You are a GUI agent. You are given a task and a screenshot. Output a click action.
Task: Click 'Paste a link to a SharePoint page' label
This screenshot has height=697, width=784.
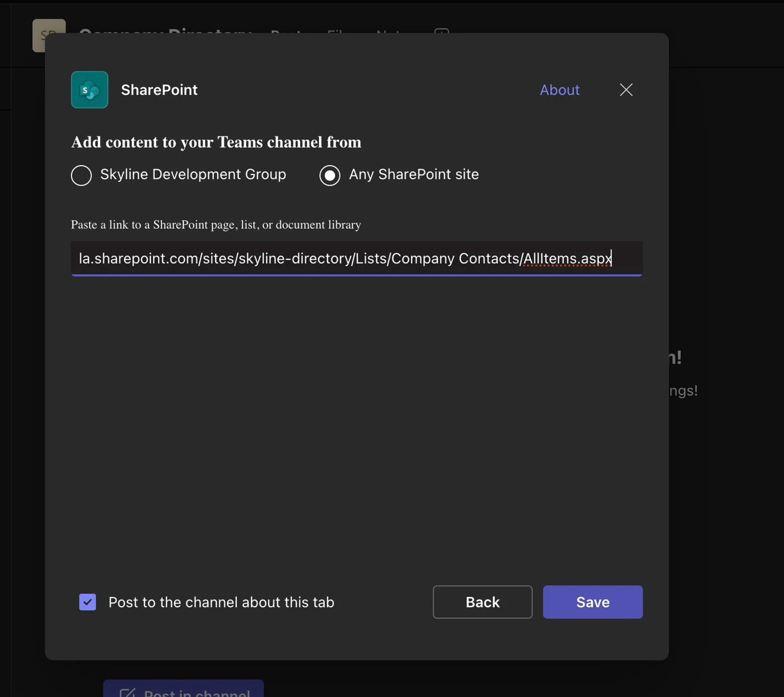click(216, 224)
